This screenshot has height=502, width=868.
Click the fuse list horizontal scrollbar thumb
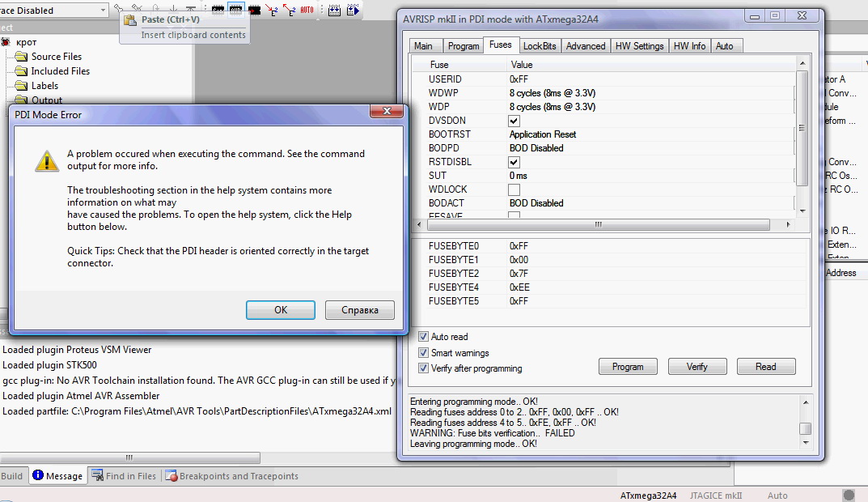599,224
